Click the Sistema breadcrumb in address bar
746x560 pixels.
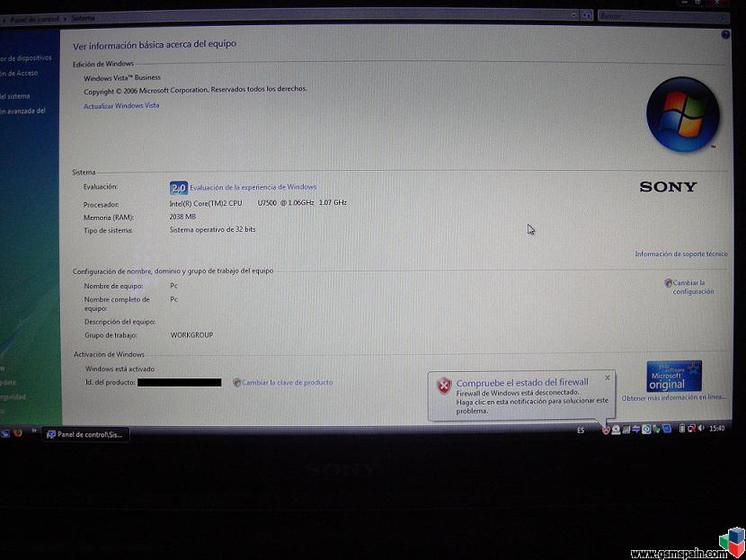pyautogui.click(x=83, y=19)
